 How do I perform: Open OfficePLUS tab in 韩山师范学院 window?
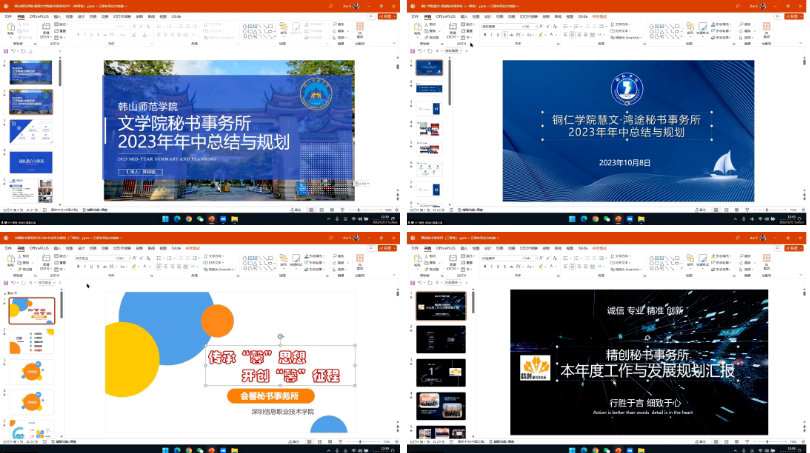point(39,17)
